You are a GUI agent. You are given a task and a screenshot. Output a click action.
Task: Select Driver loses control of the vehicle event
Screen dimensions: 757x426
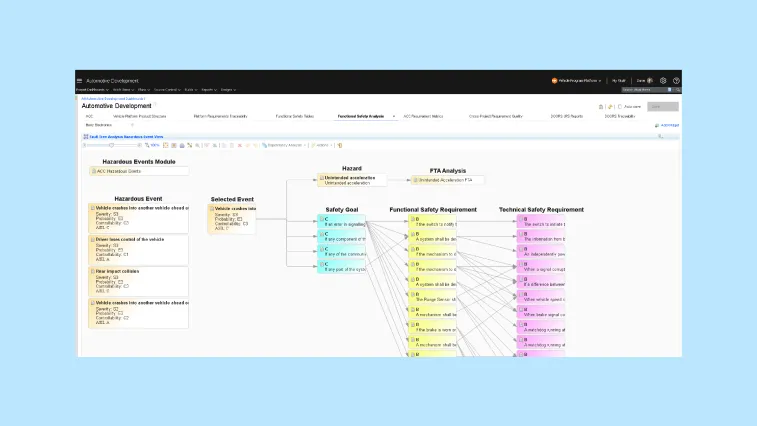(139, 250)
